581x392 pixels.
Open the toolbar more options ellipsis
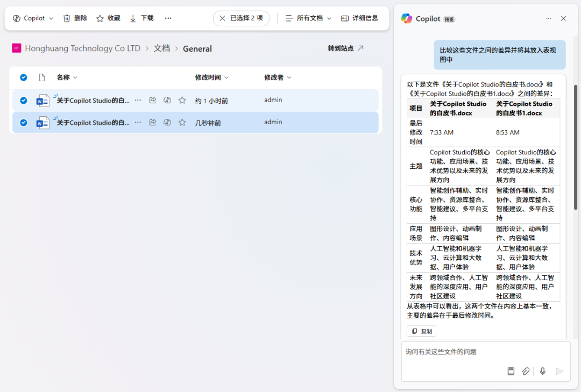pos(168,18)
